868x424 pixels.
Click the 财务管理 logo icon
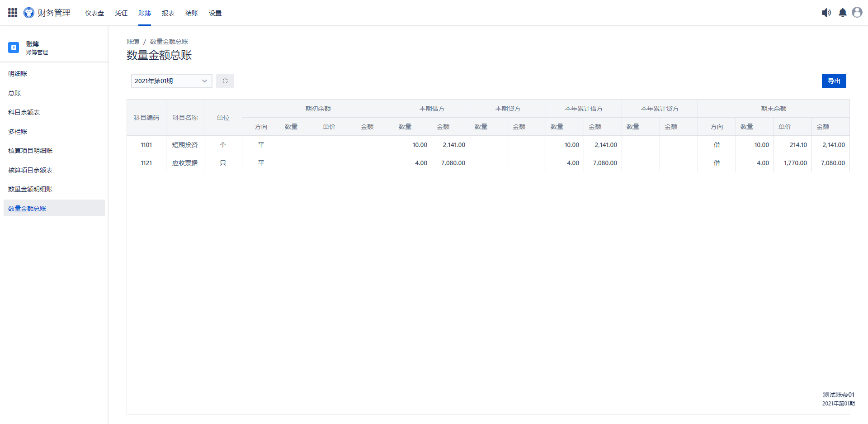29,13
